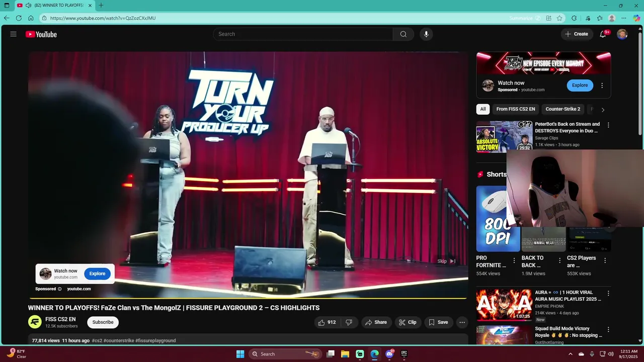The image size is (644, 362).
Task: Open more actions ellipsis below video
Action: tap(462, 322)
